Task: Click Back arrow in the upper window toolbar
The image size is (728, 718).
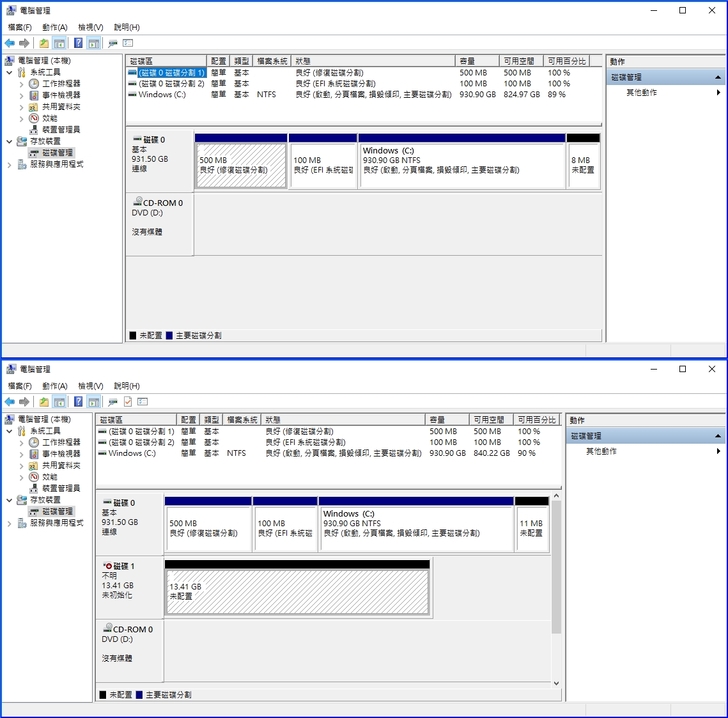Action: (10, 43)
